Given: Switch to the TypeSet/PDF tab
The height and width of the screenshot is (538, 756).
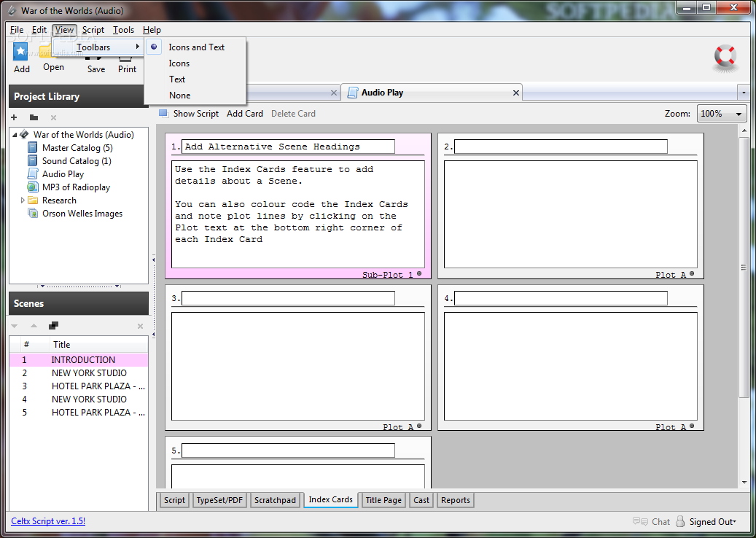Looking at the screenshot, I should click(x=219, y=500).
